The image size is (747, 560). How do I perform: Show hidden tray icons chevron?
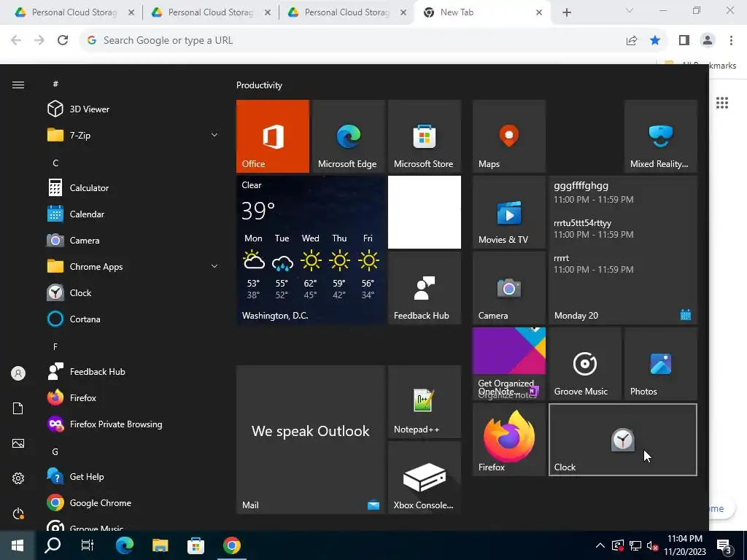[600, 545]
